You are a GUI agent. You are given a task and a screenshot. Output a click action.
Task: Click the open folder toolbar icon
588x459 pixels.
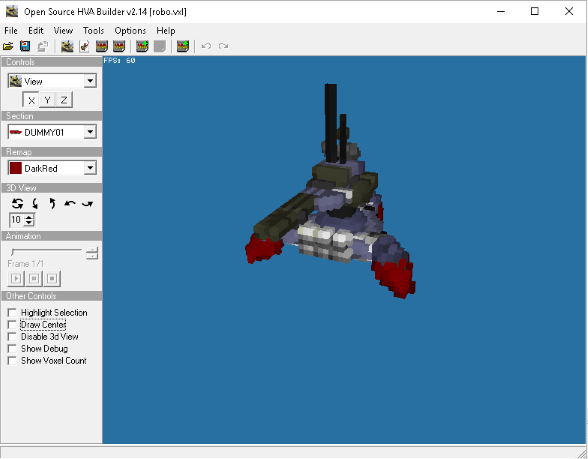pyautogui.click(x=8, y=46)
